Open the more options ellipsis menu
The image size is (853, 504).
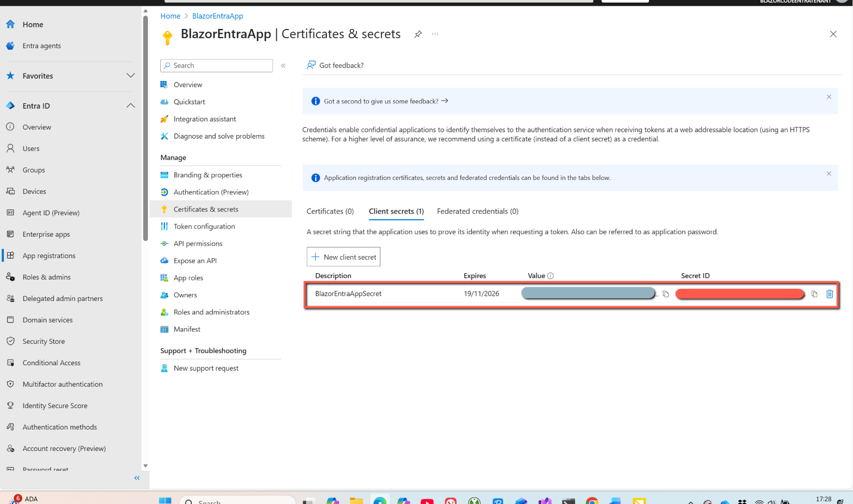point(435,34)
